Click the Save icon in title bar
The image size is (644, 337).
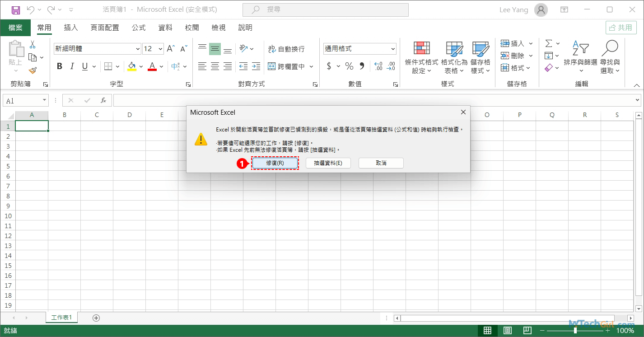(x=15, y=9)
